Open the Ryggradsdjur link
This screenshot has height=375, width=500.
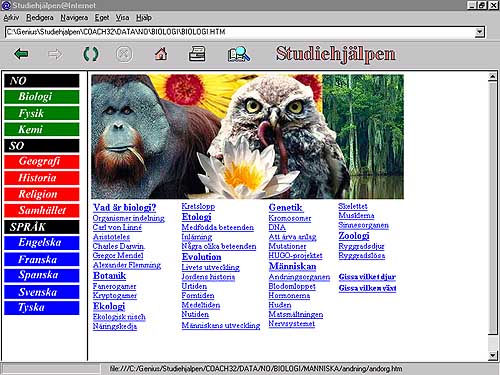pos(361,246)
